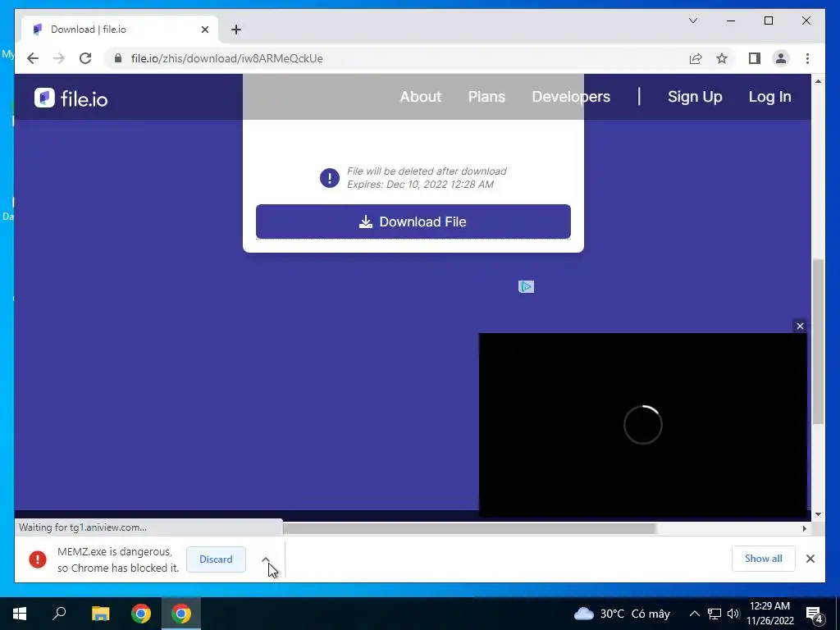Image resolution: width=840 pixels, height=630 pixels.
Task: Close the floating video ad
Action: point(800,326)
